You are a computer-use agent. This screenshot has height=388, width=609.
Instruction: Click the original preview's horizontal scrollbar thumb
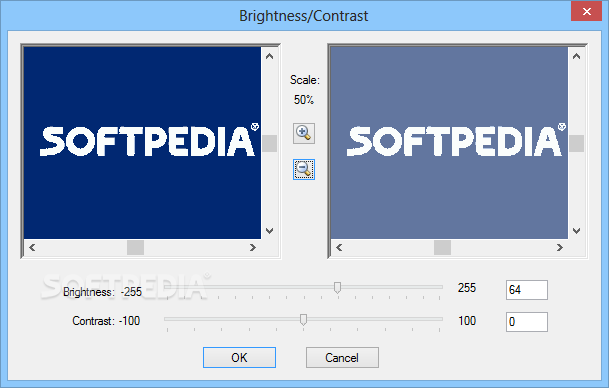pyautogui.click(x=136, y=247)
